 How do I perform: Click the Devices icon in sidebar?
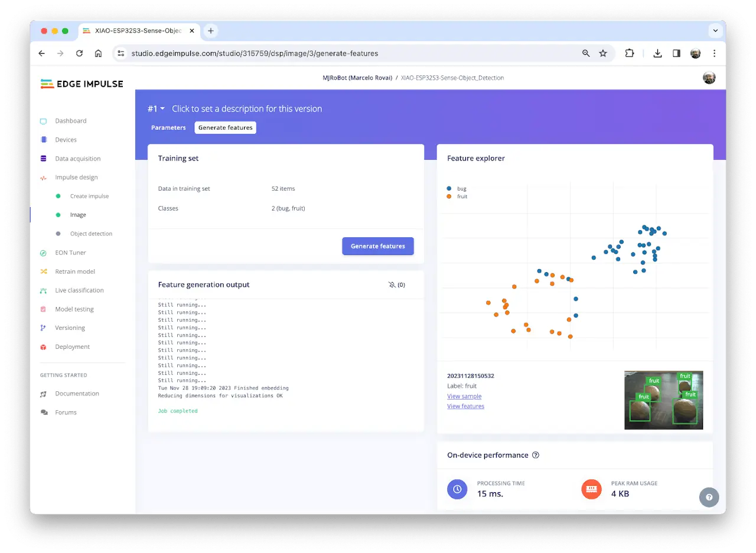coord(43,140)
